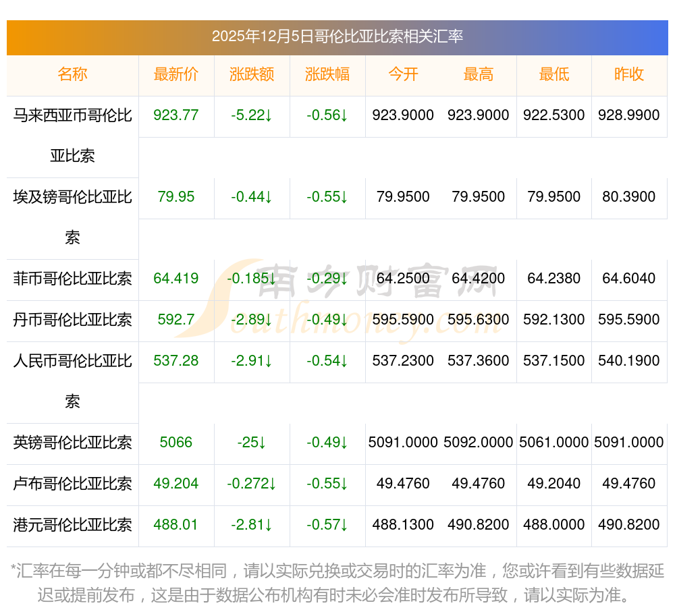
Task: Click the exchange rate disclaimer text at bottom
Action: (337, 583)
